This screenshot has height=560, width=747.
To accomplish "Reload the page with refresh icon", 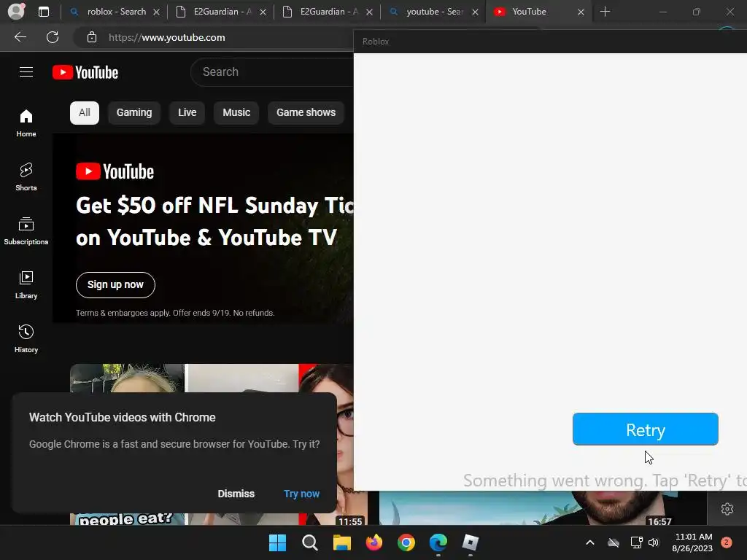I will pos(53,37).
